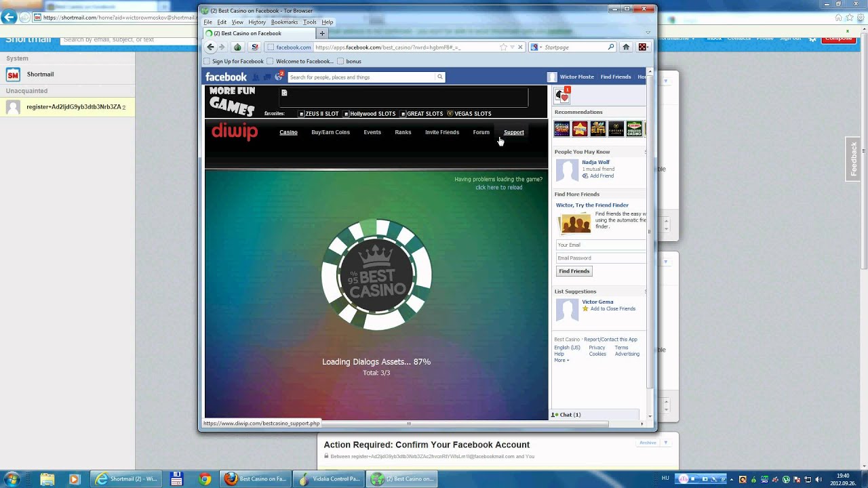Image resolution: width=868 pixels, height=488 pixels.
Task: Bookmark this page with the star
Action: [503, 47]
